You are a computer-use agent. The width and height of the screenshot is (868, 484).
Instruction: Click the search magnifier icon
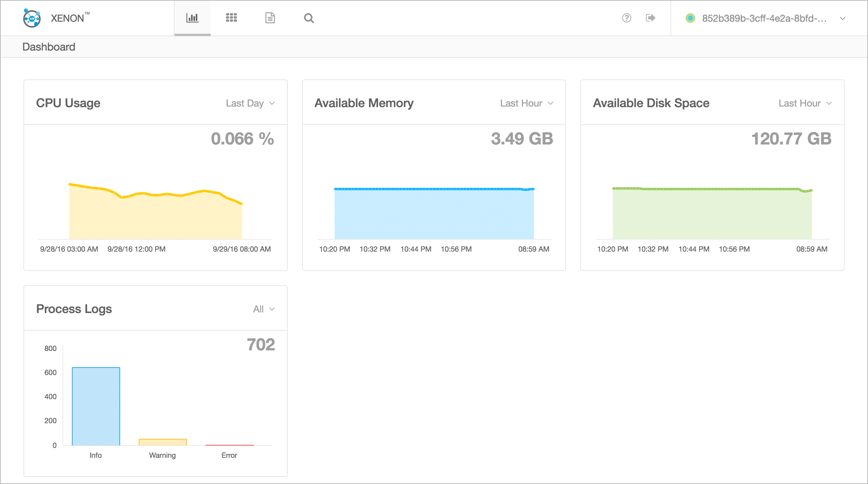309,18
